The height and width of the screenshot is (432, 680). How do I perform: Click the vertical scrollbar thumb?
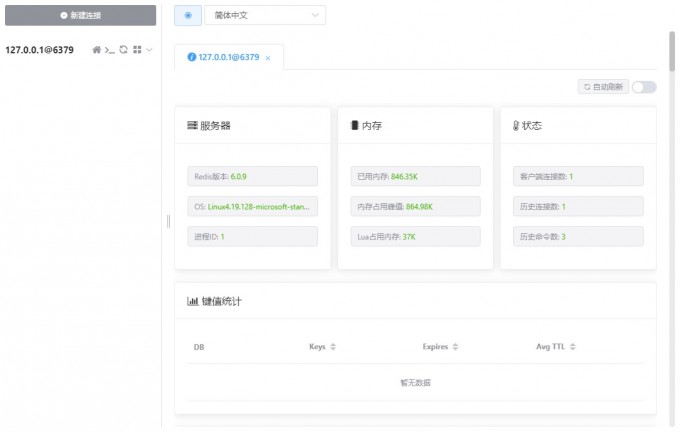[x=672, y=51]
